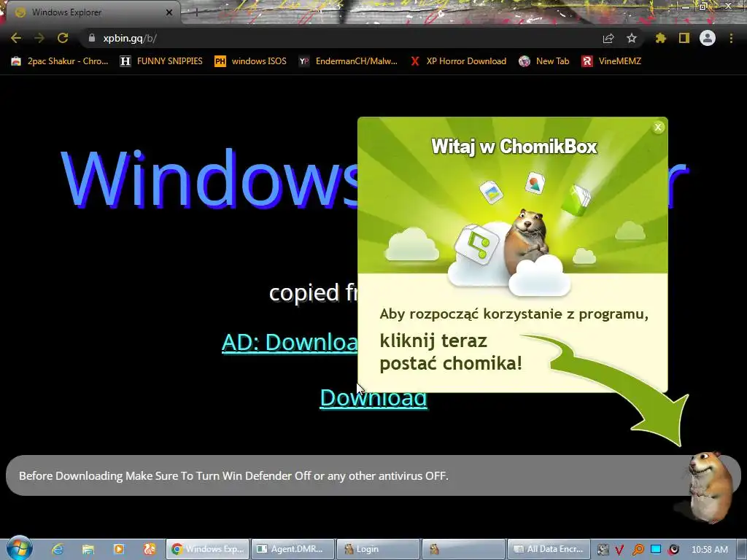Image resolution: width=747 pixels, height=560 pixels.
Task: Open a new tab with the plus button
Action: (196, 12)
